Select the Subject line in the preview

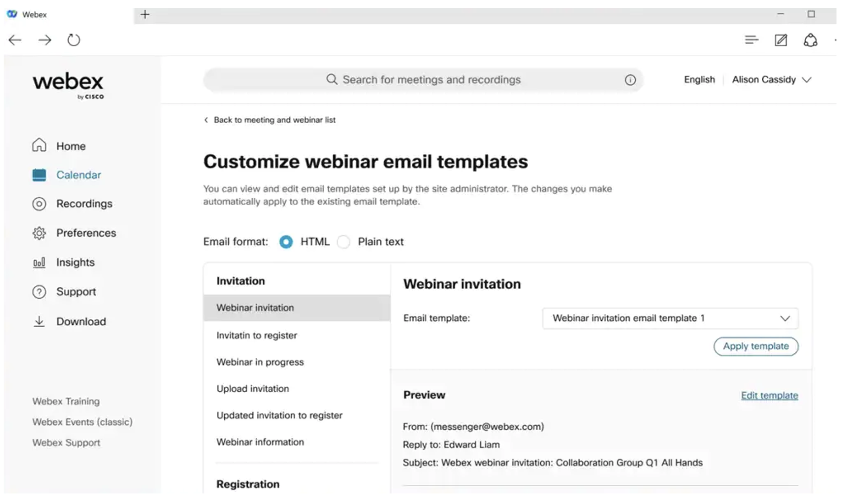point(553,463)
